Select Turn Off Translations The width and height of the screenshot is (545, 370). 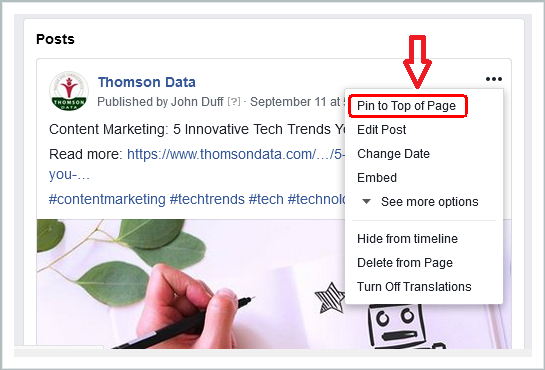[x=414, y=287]
